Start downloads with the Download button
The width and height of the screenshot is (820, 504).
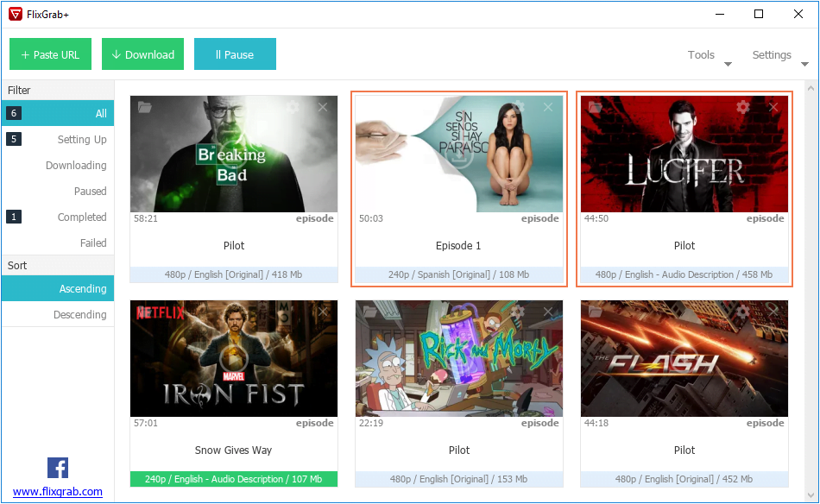pos(142,54)
